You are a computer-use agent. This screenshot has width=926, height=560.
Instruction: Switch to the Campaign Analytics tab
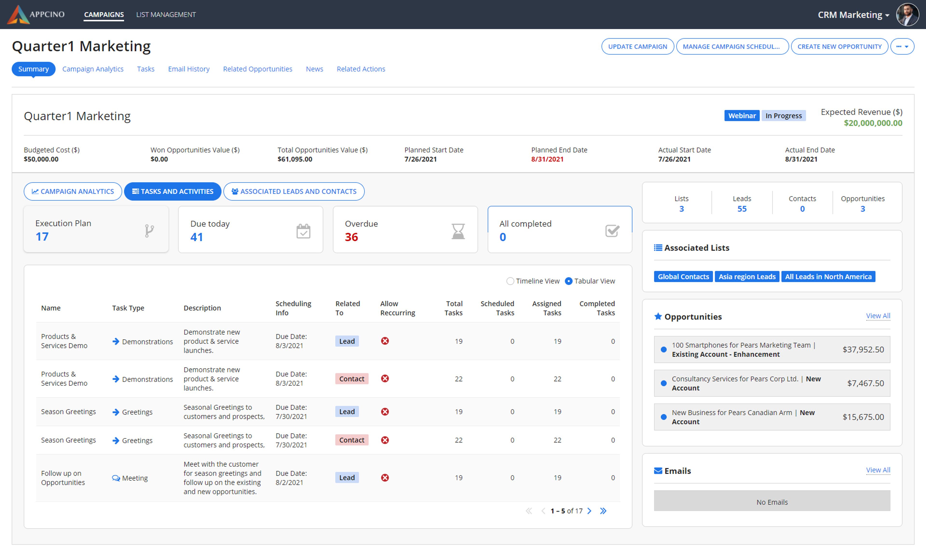pyautogui.click(x=93, y=69)
